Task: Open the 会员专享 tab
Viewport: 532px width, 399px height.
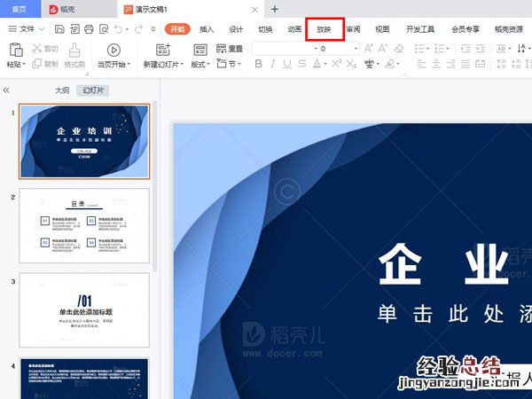Action: [x=465, y=29]
